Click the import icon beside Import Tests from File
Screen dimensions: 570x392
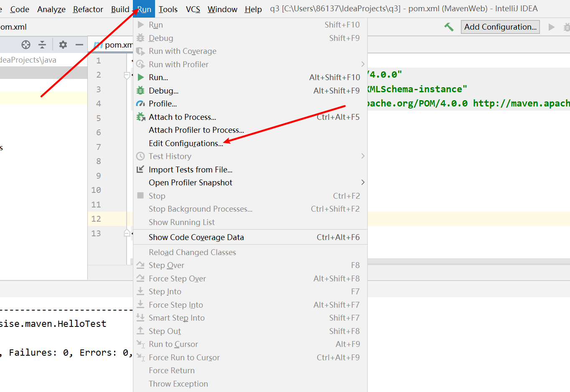click(x=140, y=169)
